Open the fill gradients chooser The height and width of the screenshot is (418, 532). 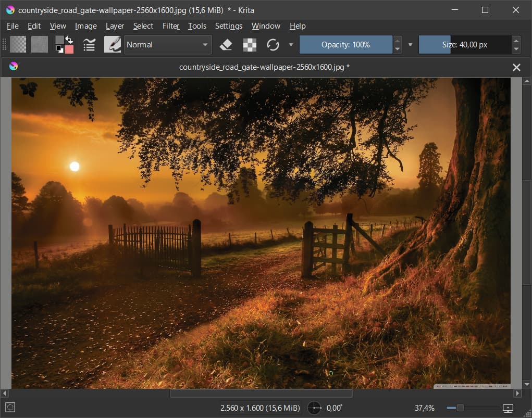click(x=18, y=45)
